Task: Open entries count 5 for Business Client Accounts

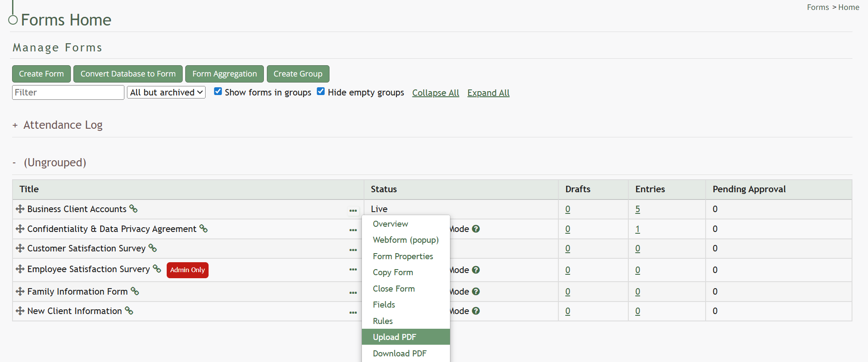Action: (637, 209)
